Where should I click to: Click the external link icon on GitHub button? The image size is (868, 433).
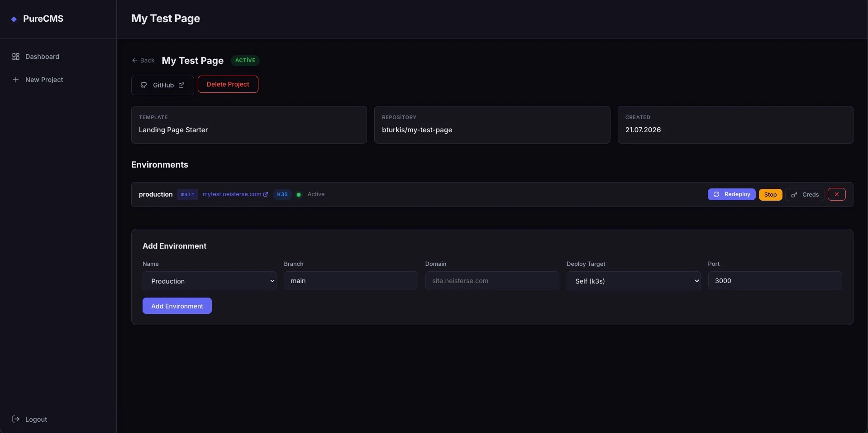pos(181,85)
